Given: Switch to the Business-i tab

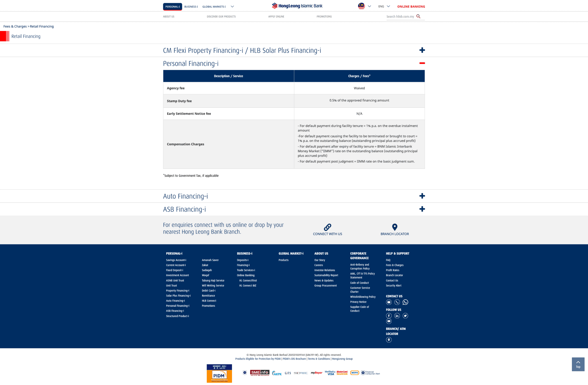Looking at the screenshot, I should click(x=191, y=7).
